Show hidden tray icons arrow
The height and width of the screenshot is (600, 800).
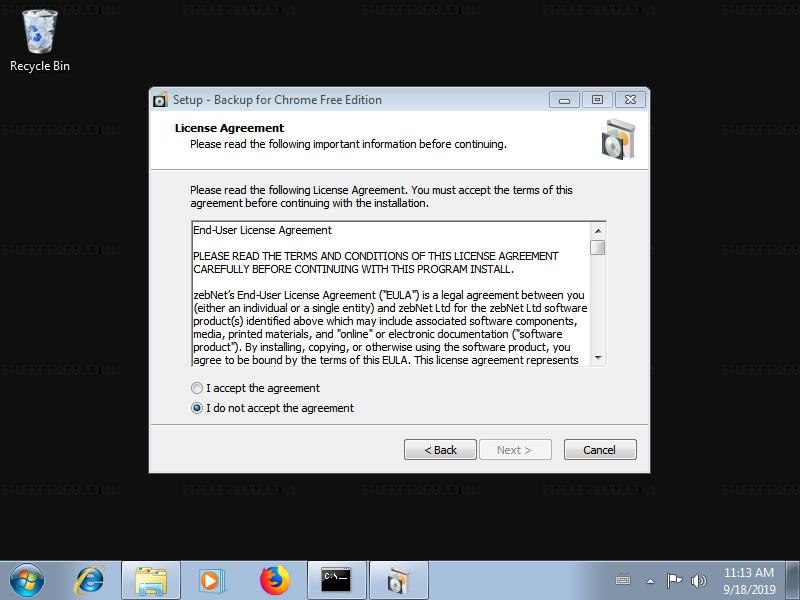[x=650, y=581]
